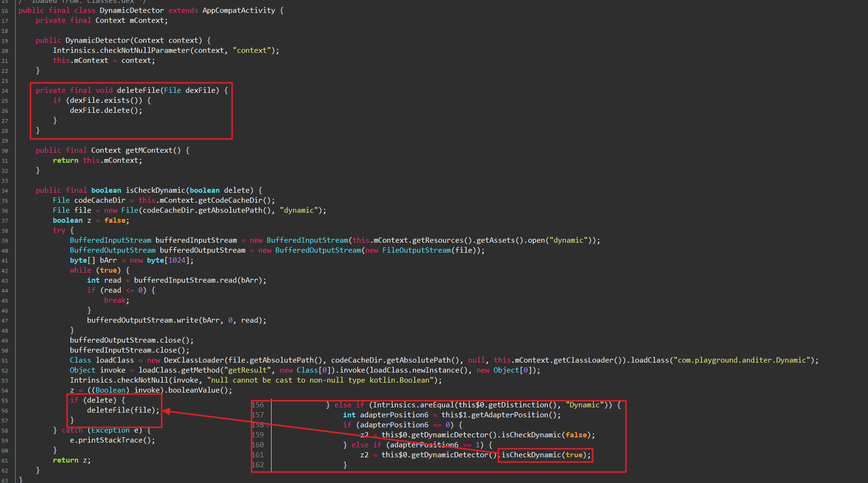Click the 'new FileOutputStream(file)' expression
The width and height of the screenshot is (868, 483).
423,250
